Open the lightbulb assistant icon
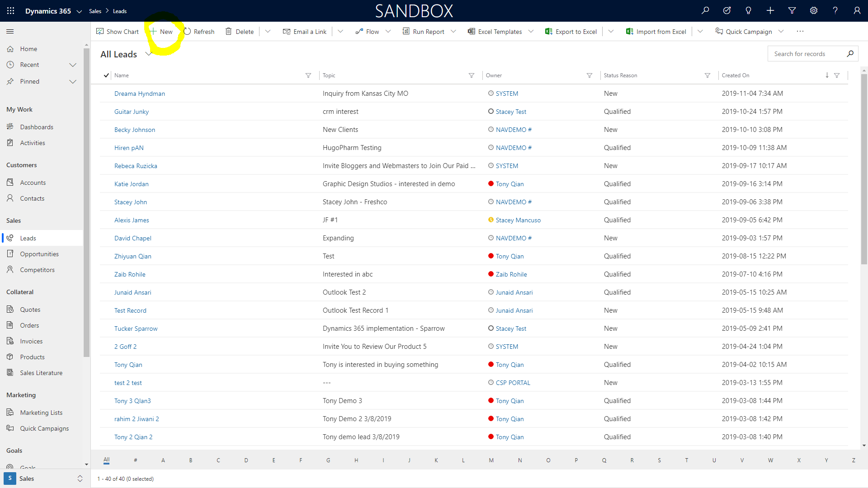This screenshot has height=488, width=868. [749, 11]
